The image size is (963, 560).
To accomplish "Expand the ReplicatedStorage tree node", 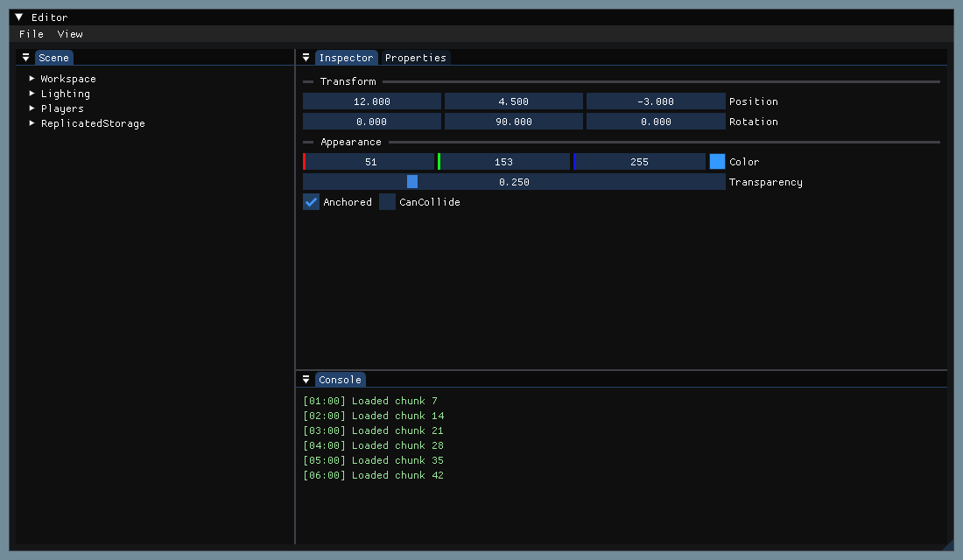I will (32, 122).
